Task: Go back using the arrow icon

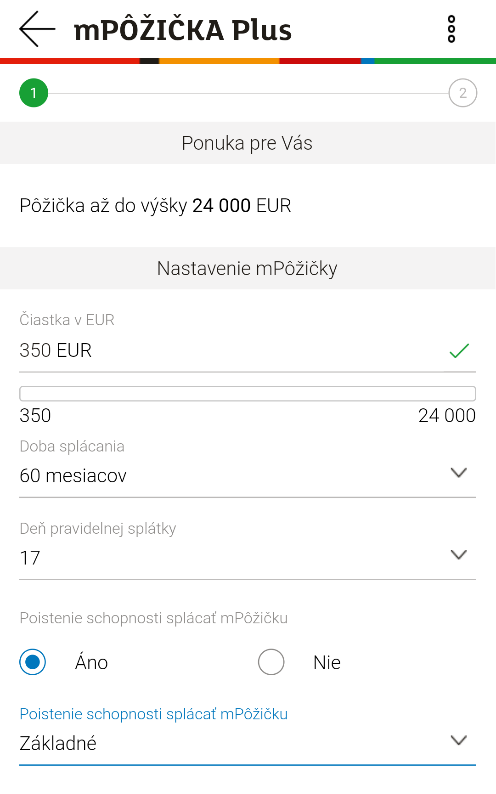Action: [37, 29]
